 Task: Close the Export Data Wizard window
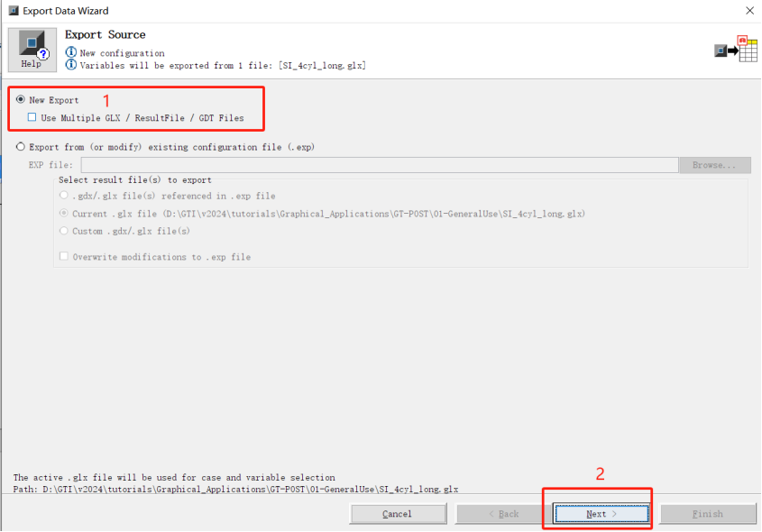coord(749,11)
